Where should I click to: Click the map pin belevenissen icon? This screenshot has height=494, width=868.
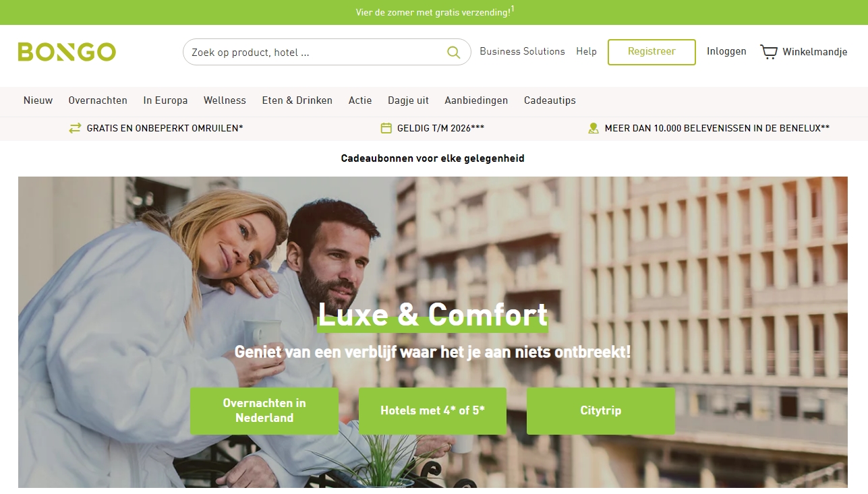[x=594, y=128]
